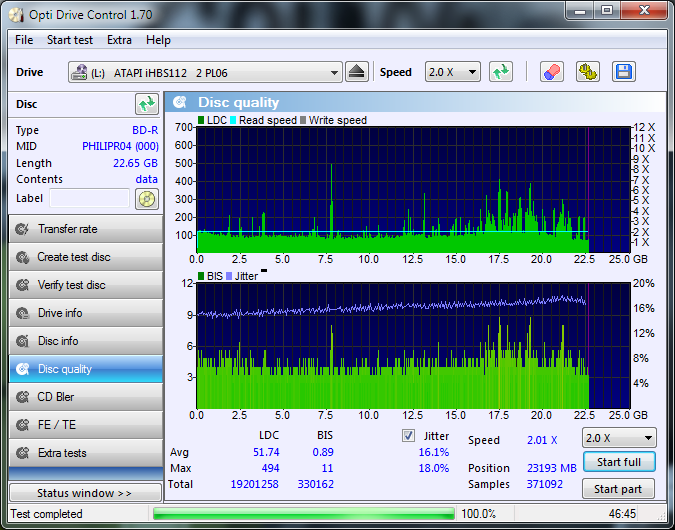
Task: Click the Create test disc sidebar icon
Action: point(22,257)
